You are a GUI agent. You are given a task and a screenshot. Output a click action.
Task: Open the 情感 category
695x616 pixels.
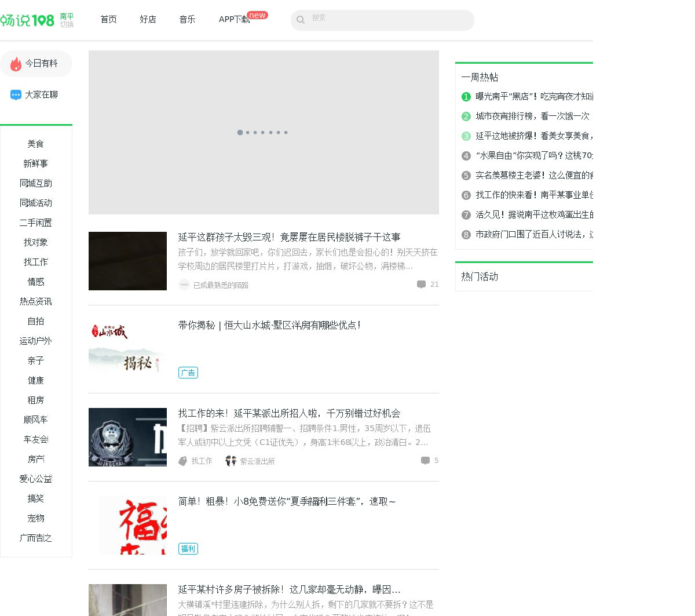36,282
